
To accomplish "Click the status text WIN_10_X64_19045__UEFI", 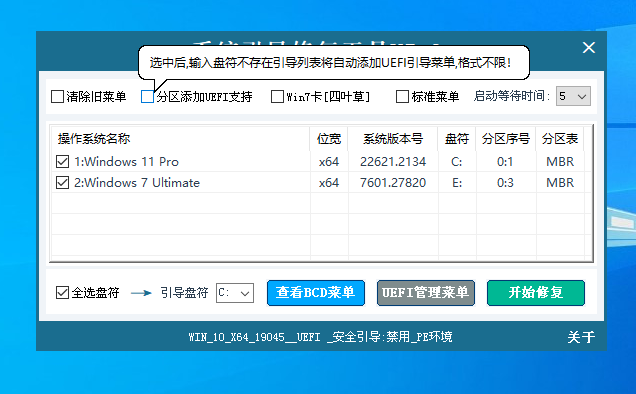I will [254, 337].
